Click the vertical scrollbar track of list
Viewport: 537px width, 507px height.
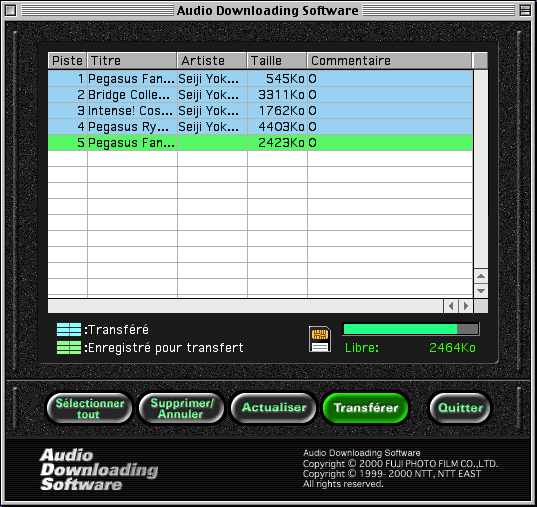click(481, 170)
